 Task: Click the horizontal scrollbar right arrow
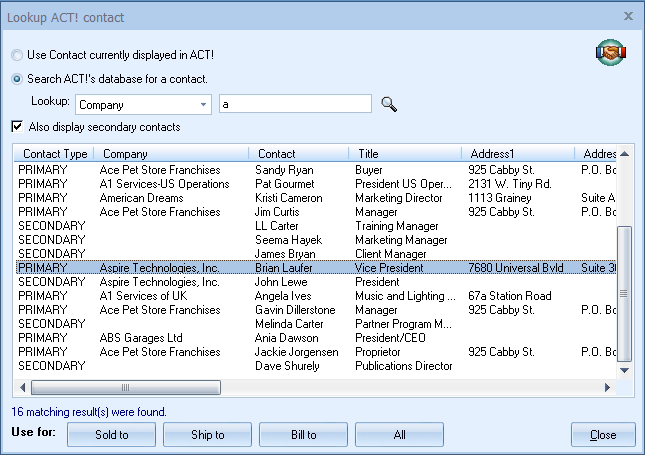click(607, 387)
